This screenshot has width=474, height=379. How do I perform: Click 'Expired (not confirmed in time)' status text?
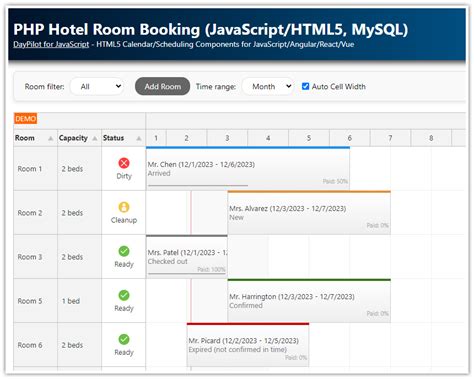click(238, 350)
